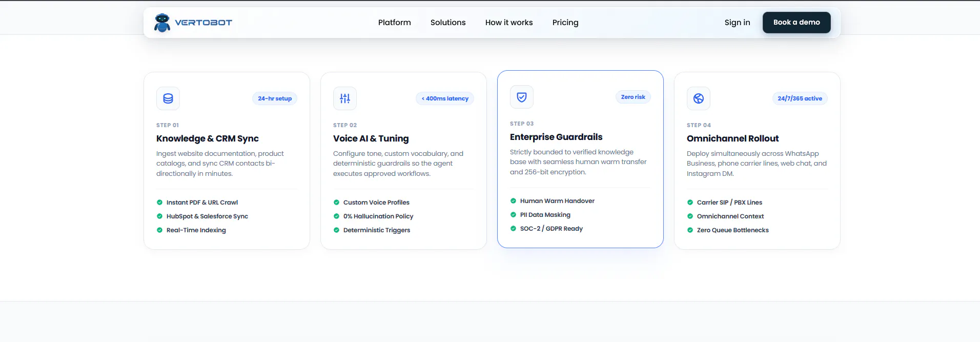Click the database icon on Knowledge & CRM Sync card
The width and height of the screenshot is (980, 342).
(x=168, y=98)
